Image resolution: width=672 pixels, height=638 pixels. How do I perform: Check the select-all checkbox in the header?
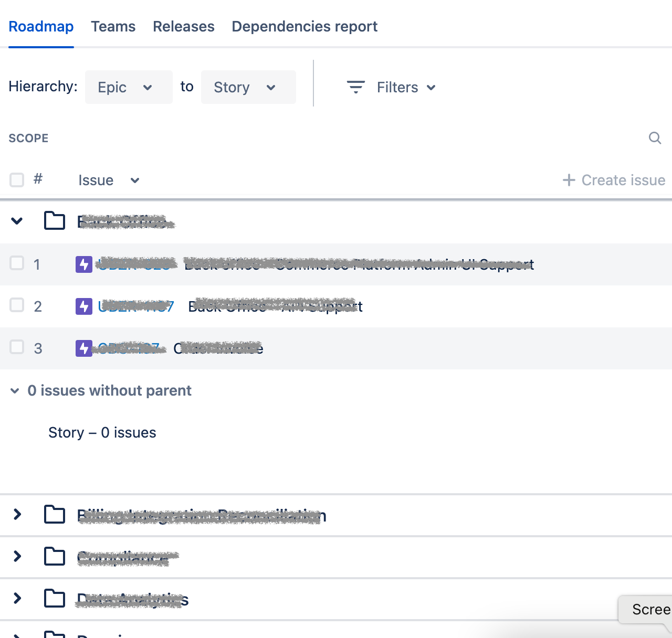click(x=17, y=180)
